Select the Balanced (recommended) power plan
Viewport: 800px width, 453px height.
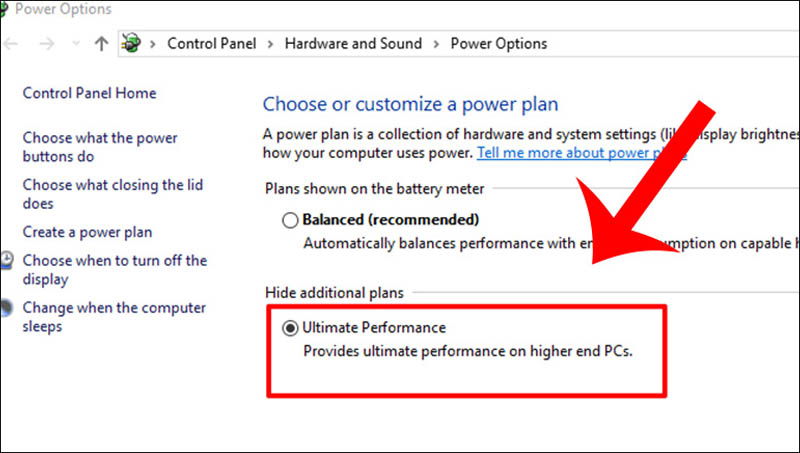[x=291, y=219]
